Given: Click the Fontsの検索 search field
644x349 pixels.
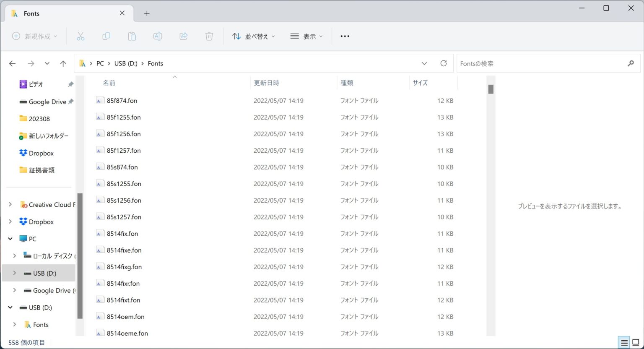Looking at the screenshot, I should (x=541, y=64).
